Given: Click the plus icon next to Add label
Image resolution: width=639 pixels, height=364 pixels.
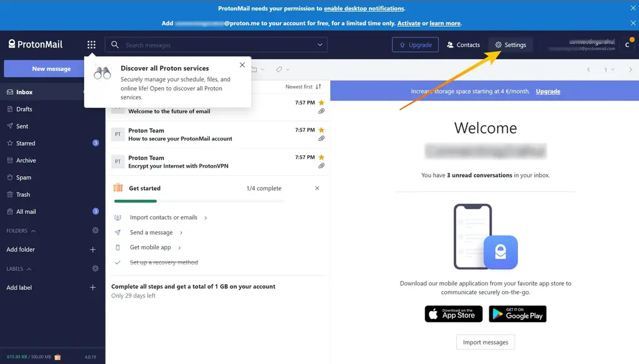Looking at the screenshot, I should (93, 287).
